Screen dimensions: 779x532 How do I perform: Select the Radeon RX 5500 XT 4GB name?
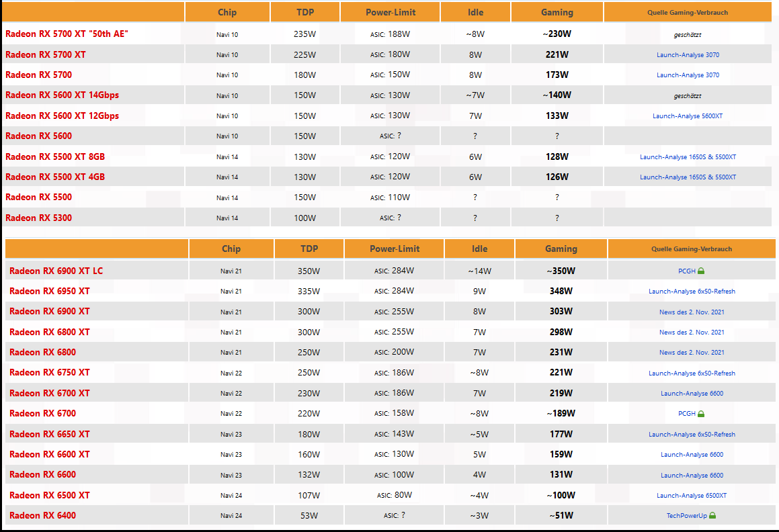[x=55, y=177]
